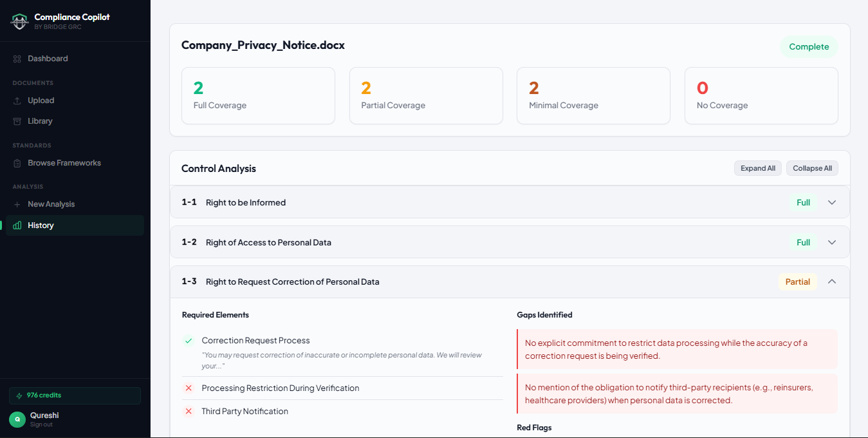Viewport: 868px width, 438px height.
Task: Click the Qureshi profile avatar
Action: (16, 419)
